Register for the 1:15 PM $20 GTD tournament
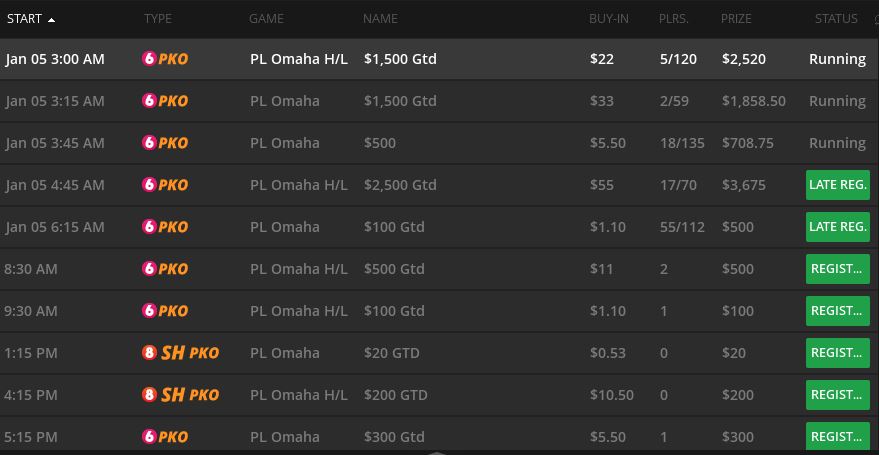 pyautogui.click(x=838, y=353)
